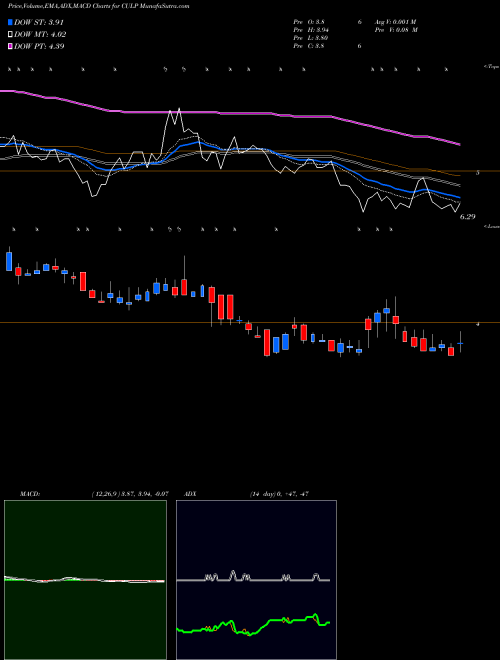Click the MACD '(12,26,9) 3.87, 3.94, -0.07' values
Viewport: 500px width, 660px height.
(129, 494)
